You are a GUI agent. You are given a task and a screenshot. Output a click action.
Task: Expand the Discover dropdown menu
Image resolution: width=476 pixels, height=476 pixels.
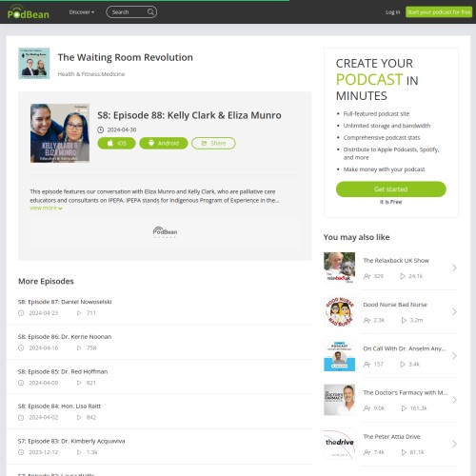[x=82, y=12]
